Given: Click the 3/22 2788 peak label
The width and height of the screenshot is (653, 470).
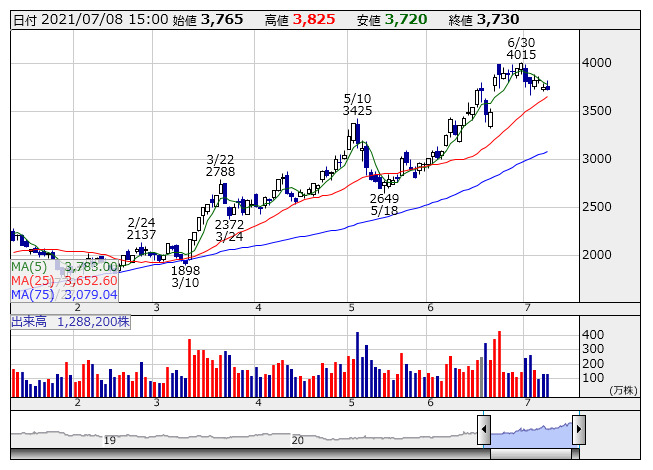Looking at the screenshot, I should pos(220,166).
